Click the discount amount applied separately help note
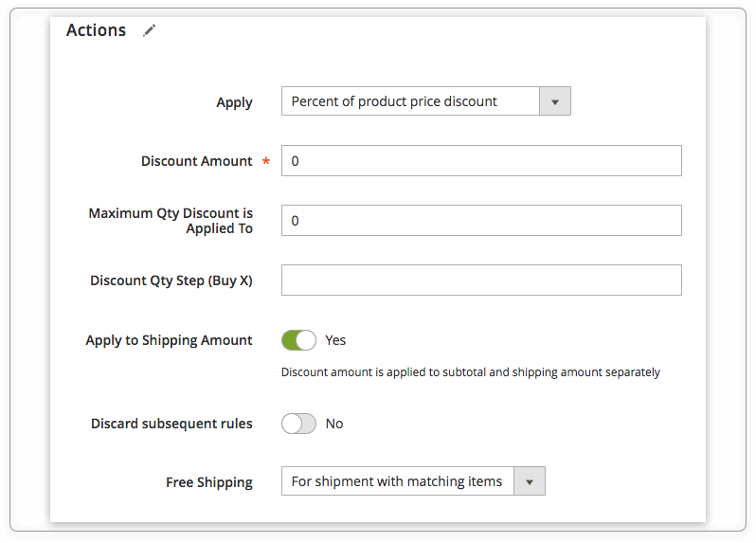 [471, 372]
